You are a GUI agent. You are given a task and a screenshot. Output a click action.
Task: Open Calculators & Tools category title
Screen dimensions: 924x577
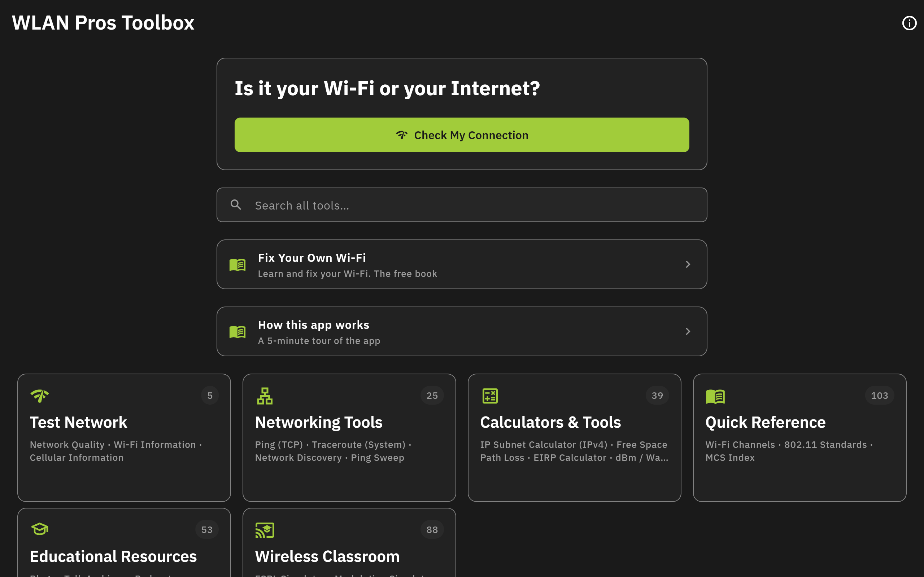coord(550,422)
